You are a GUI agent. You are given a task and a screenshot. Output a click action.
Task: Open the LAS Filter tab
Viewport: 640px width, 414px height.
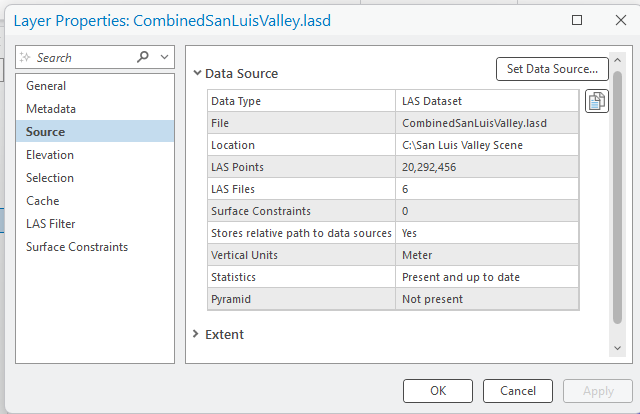click(x=95, y=224)
